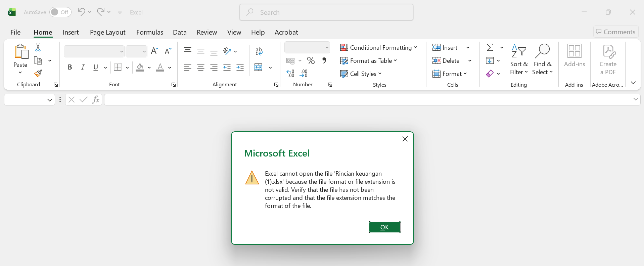Select the Format Painter brush

[x=38, y=73]
